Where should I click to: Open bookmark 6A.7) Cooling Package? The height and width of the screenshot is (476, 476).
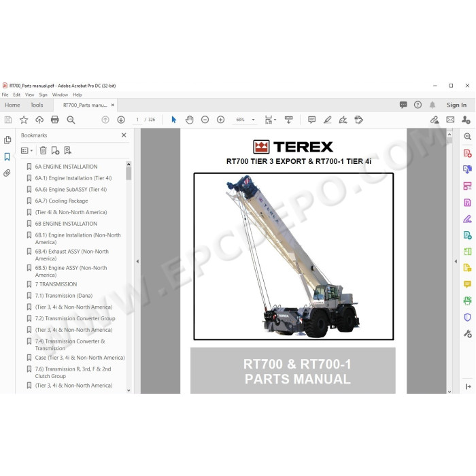[x=61, y=201]
